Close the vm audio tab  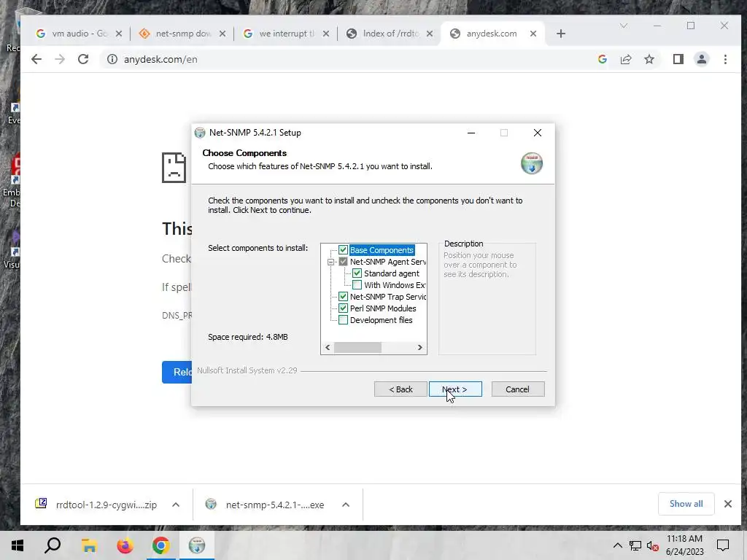pyautogui.click(x=119, y=34)
